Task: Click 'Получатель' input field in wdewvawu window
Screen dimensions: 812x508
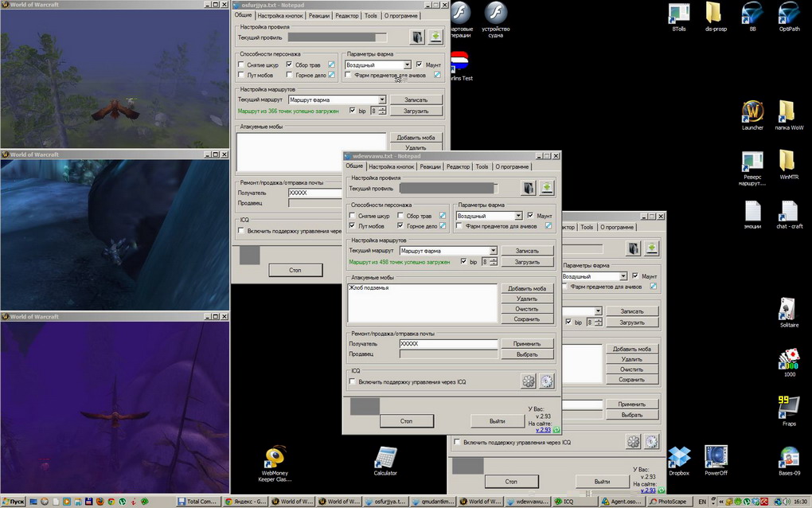Action: 448,344
